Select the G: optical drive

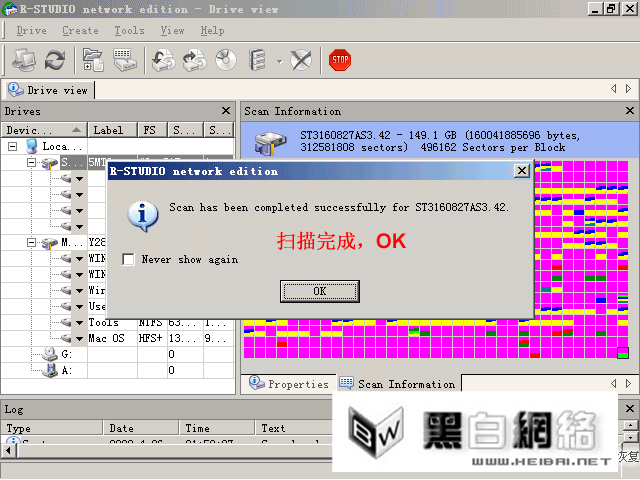[x=57, y=354]
